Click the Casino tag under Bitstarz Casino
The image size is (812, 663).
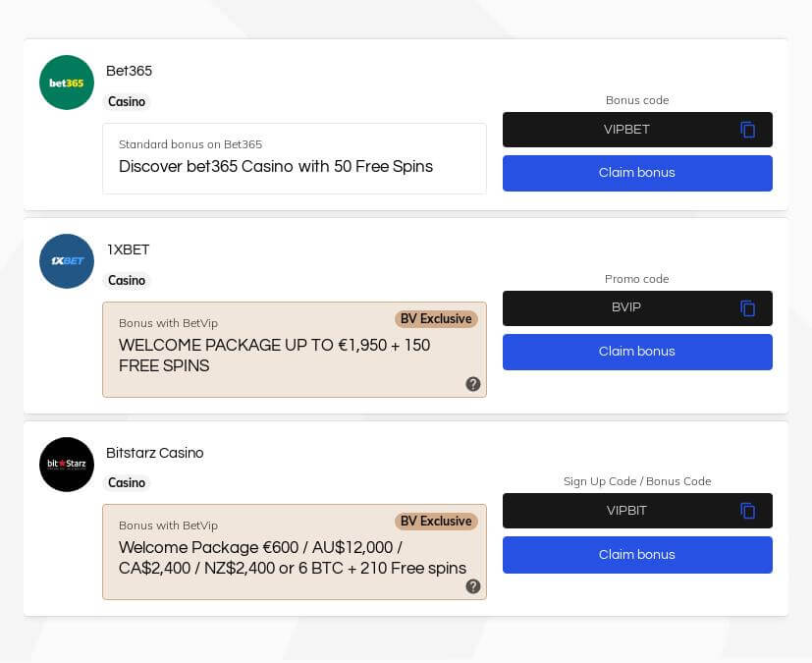tap(127, 482)
